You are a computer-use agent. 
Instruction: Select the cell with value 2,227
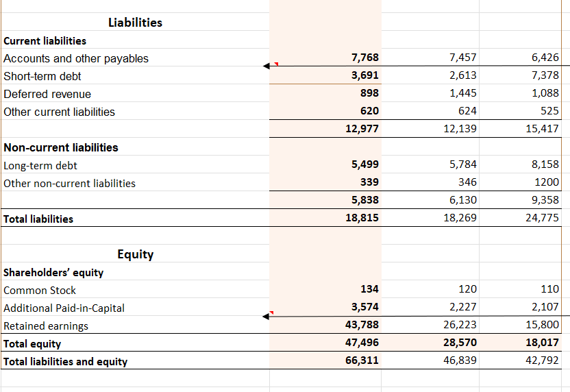pos(430,307)
